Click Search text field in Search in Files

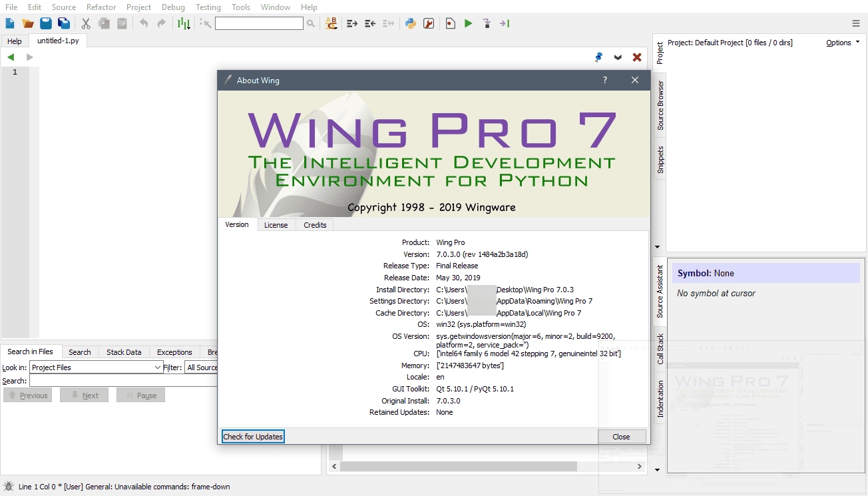point(123,381)
